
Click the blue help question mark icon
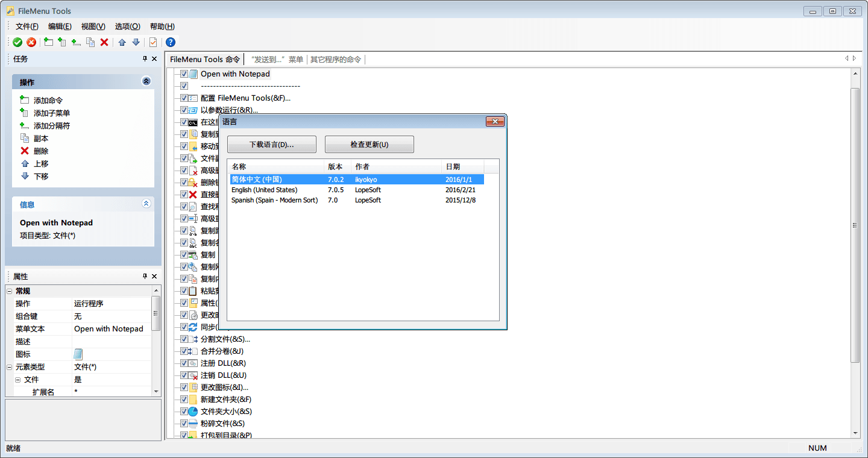click(171, 42)
